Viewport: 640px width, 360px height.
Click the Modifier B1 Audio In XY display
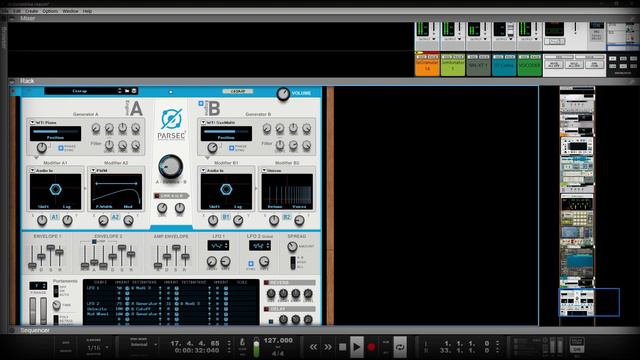pyautogui.click(x=226, y=191)
